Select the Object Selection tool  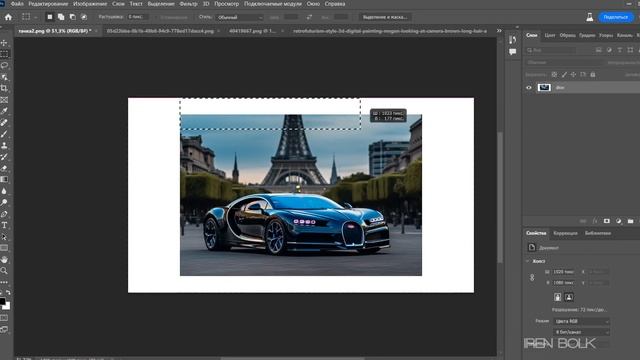click(x=4, y=77)
